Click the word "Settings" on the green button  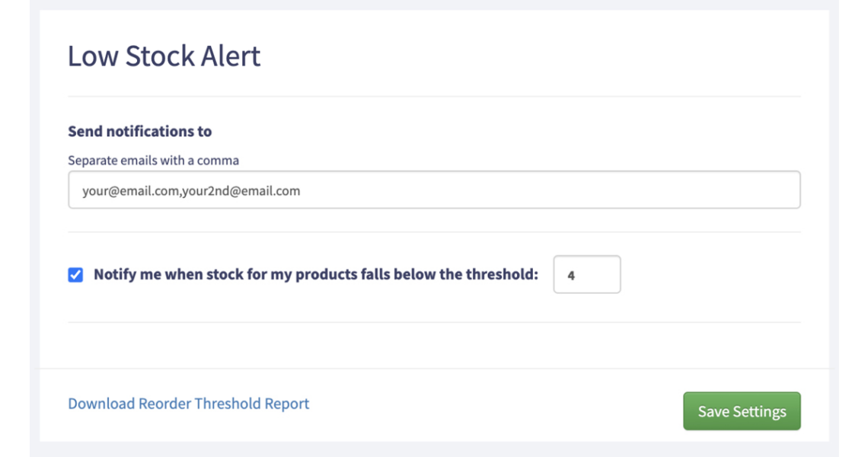pos(759,411)
